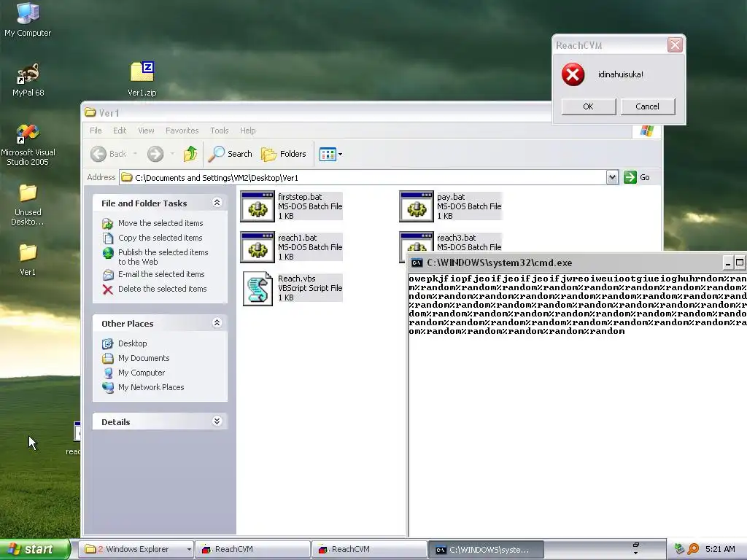Click the Go button beside address bar
Image resolution: width=747 pixels, height=560 pixels.
tap(637, 177)
